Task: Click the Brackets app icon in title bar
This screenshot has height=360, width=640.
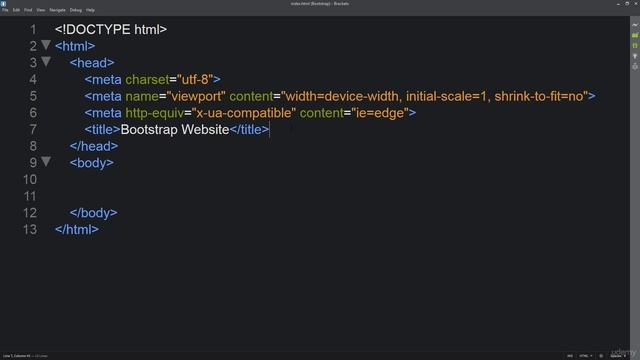Action: (x=4, y=3)
